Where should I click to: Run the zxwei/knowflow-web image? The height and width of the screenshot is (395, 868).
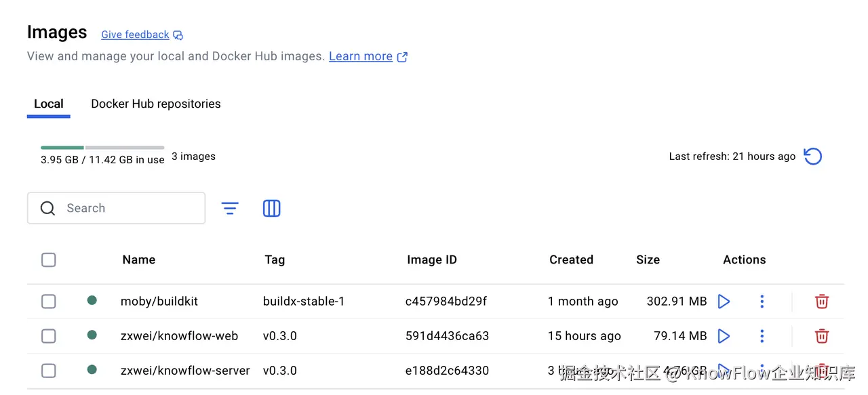[724, 336]
